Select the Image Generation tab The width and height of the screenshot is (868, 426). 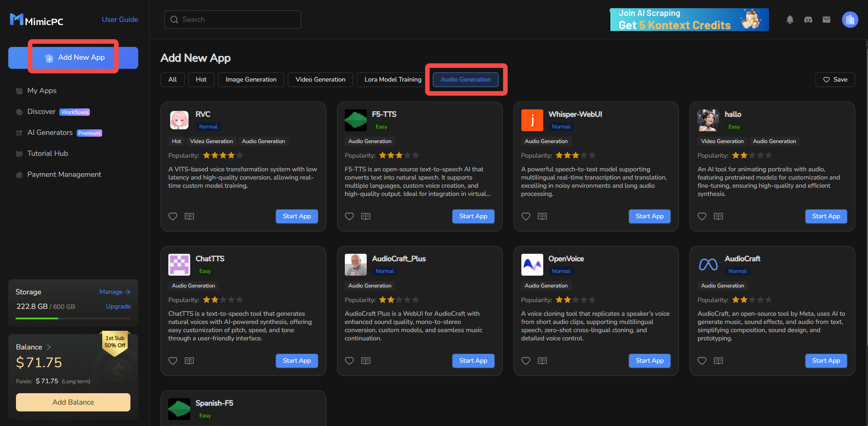tap(251, 79)
